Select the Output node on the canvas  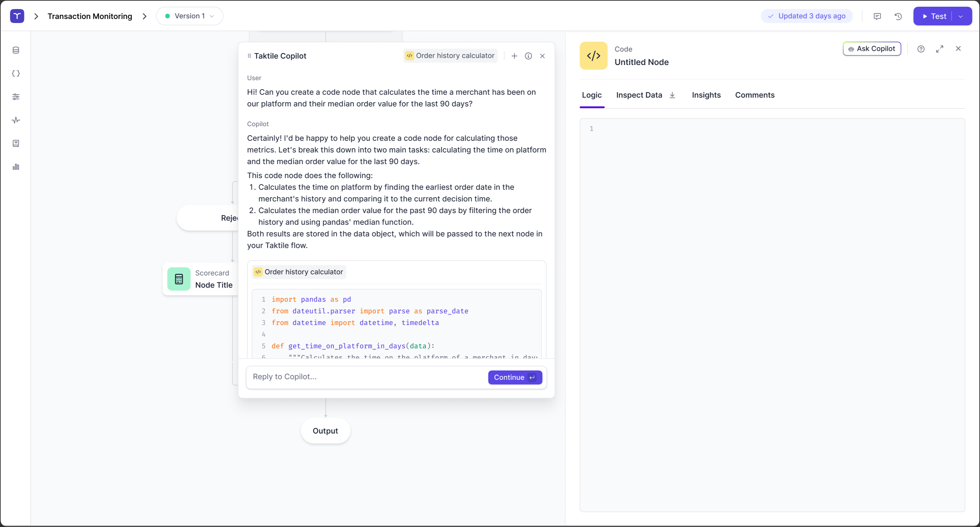point(325,431)
